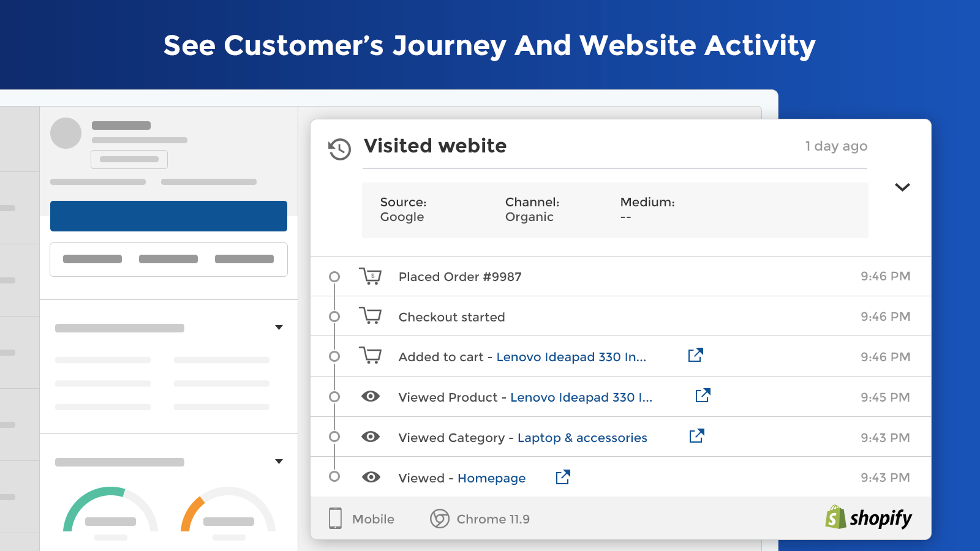
Task: Click the Chrome 11.9 browser label
Action: click(x=493, y=519)
